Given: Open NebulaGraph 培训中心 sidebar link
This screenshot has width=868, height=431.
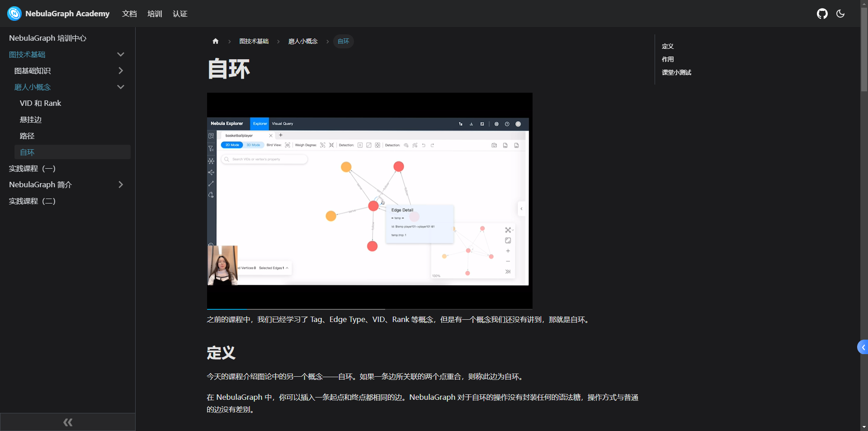Looking at the screenshot, I should tap(47, 38).
